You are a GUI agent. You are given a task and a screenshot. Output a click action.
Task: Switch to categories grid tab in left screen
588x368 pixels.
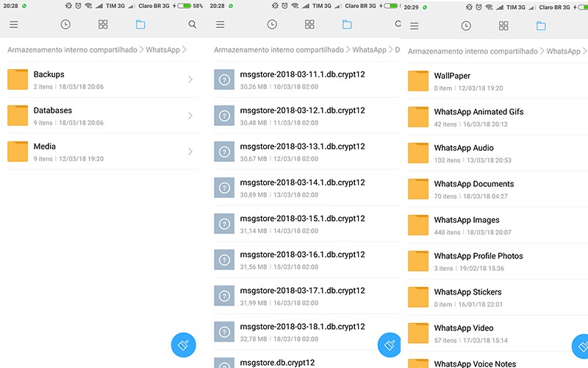click(103, 25)
